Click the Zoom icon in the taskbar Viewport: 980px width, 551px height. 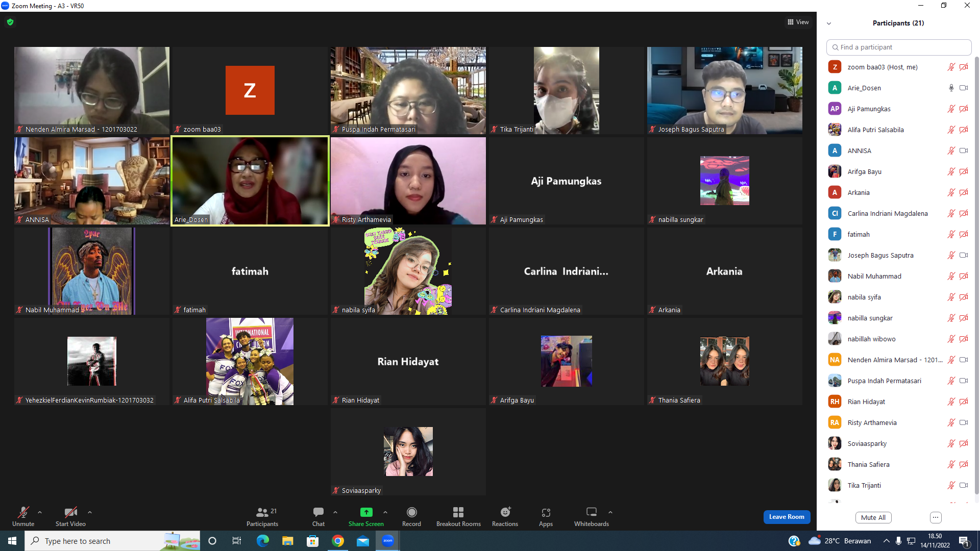tap(388, 541)
